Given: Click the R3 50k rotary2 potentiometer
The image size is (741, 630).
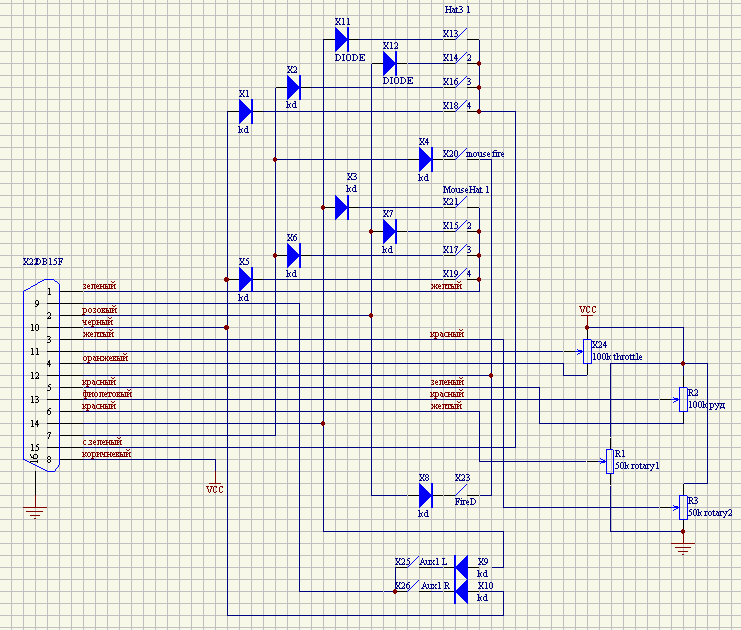Looking at the screenshot, I should (x=683, y=508).
